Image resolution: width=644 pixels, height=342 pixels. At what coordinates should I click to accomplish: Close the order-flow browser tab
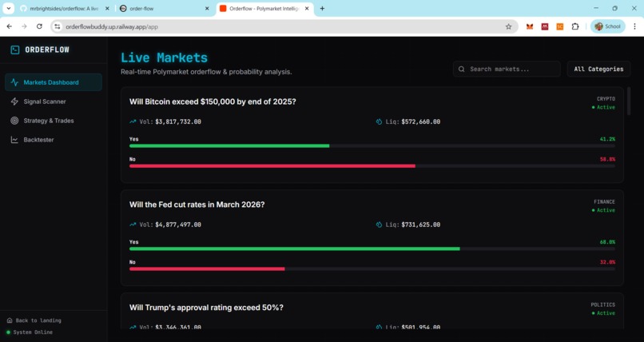208,8
